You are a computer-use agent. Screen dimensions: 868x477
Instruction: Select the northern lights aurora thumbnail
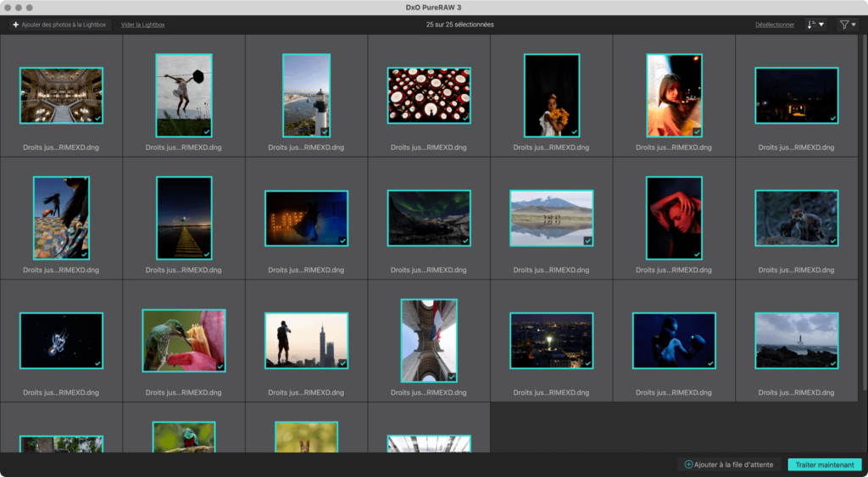[429, 218]
